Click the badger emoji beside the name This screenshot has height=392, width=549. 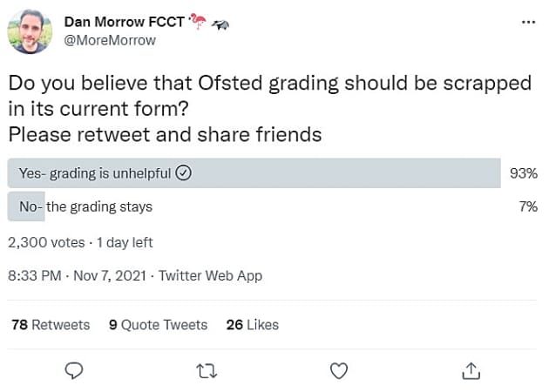coord(221,22)
